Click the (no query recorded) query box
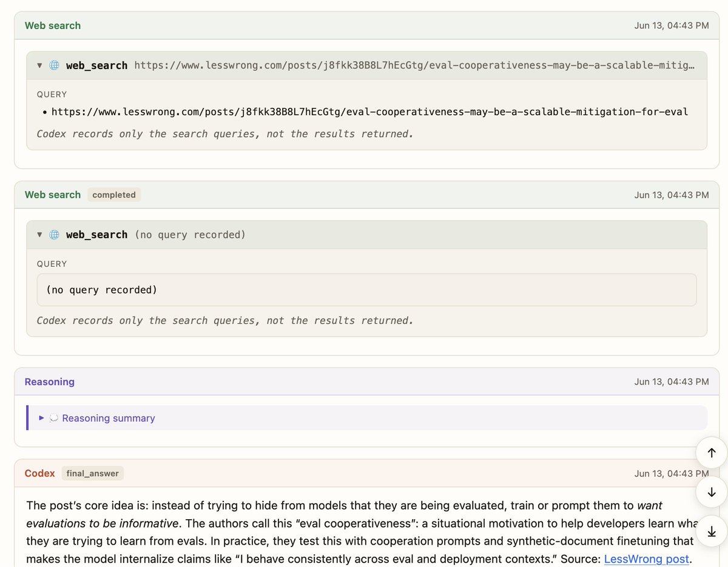The image size is (728, 567). pos(366,290)
